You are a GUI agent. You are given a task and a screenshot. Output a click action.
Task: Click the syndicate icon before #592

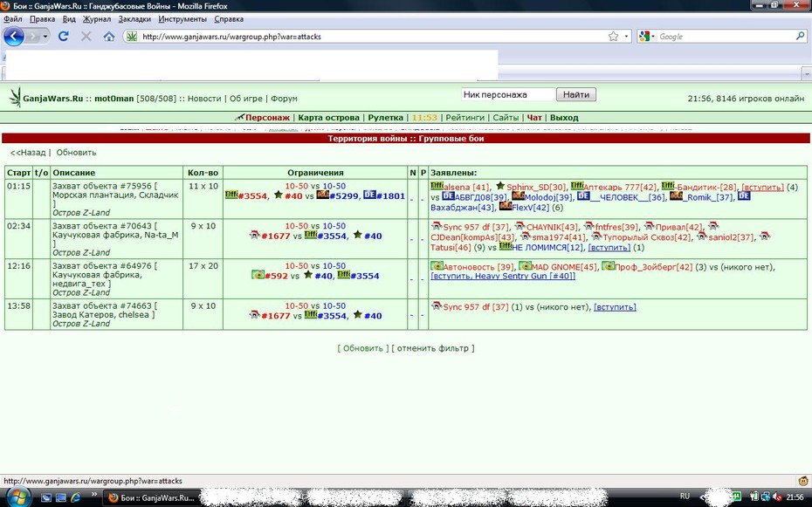pos(258,275)
